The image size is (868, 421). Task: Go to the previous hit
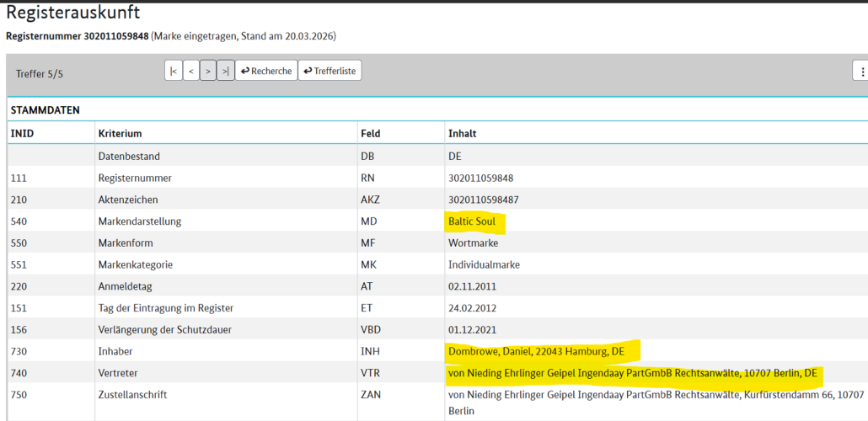(191, 71)
